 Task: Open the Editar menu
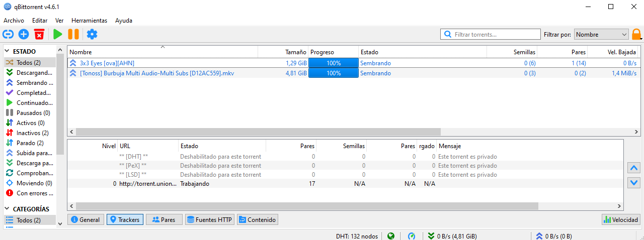click(40, 21)
